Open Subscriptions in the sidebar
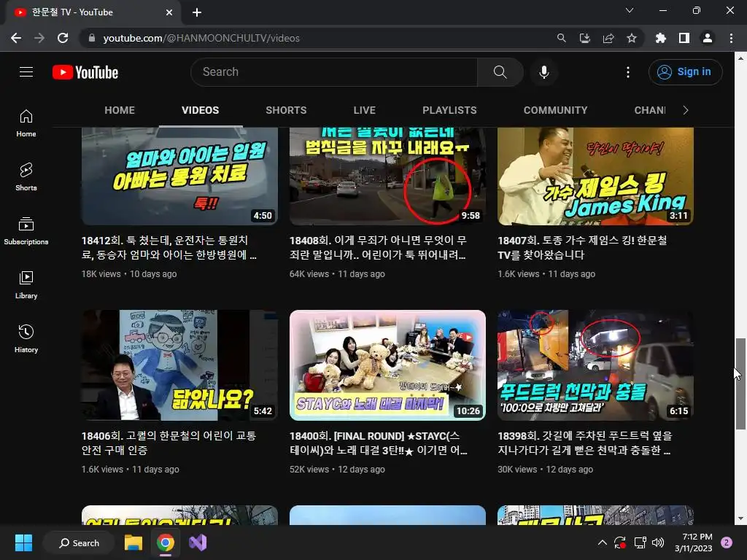 click(x=26, y=230)
